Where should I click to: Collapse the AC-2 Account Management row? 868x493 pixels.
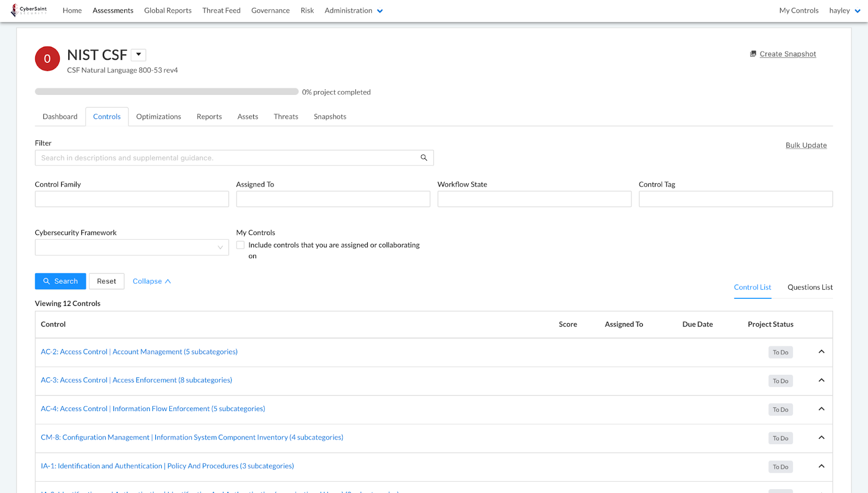pos(821,352)
